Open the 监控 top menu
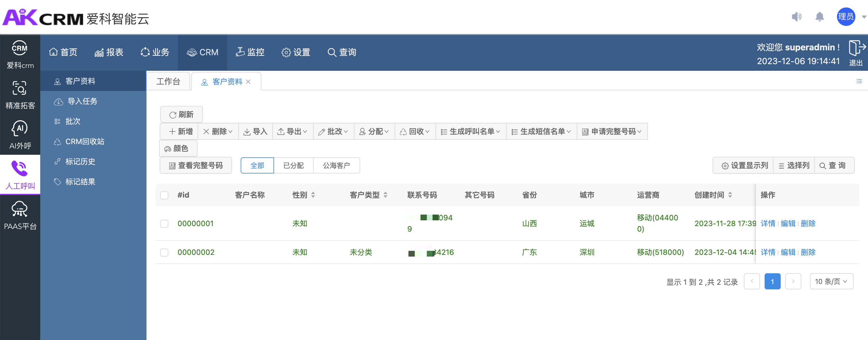 pos(250,52)
